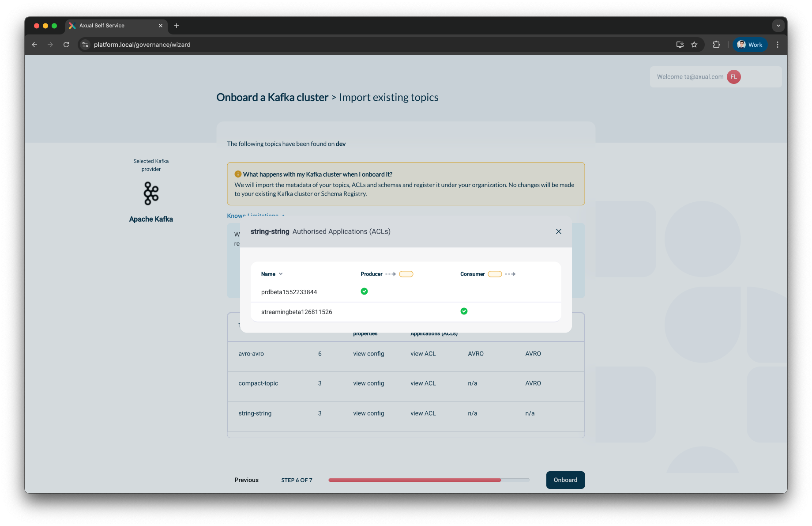This screenshot has width=812, height=526.
Task: Click the install app icon in address bar
Action: (x=680, y=45)
